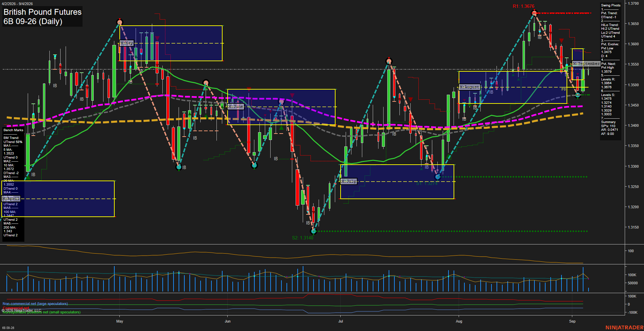Image resolution: width=644 pixels, height=331 pixels.
Task: Click the Hi:2 UTrend entry
Action: [610, 29]
